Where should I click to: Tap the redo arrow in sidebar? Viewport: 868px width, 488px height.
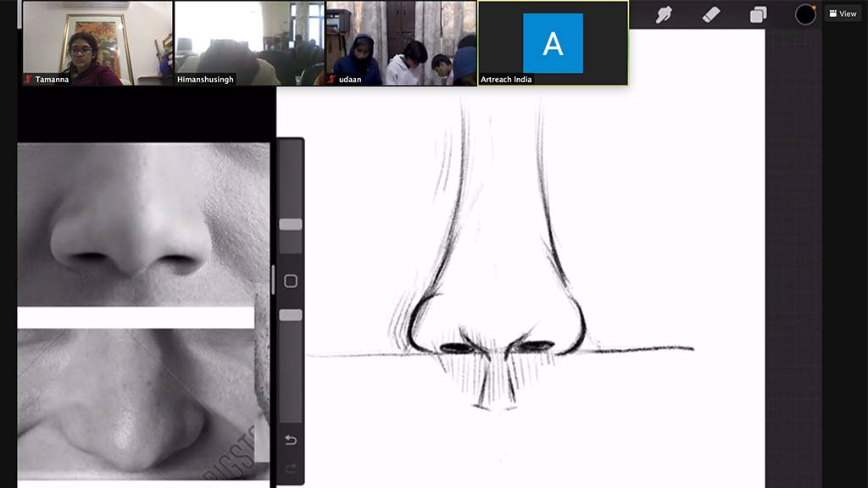pyautogui.click(x=291, y=468)
